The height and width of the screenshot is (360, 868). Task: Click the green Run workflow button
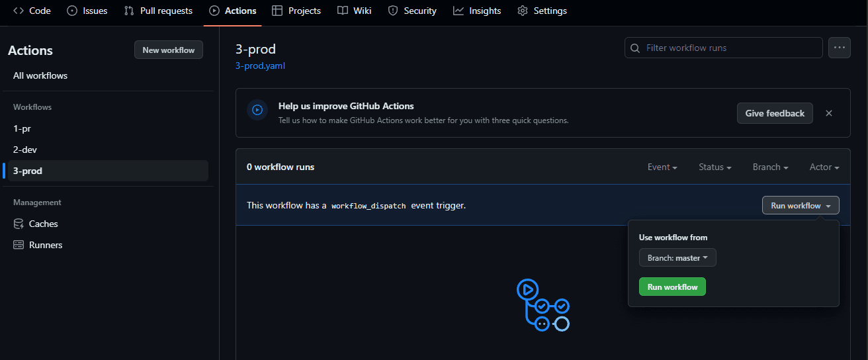pyautogui.click(x=672, y=287)
